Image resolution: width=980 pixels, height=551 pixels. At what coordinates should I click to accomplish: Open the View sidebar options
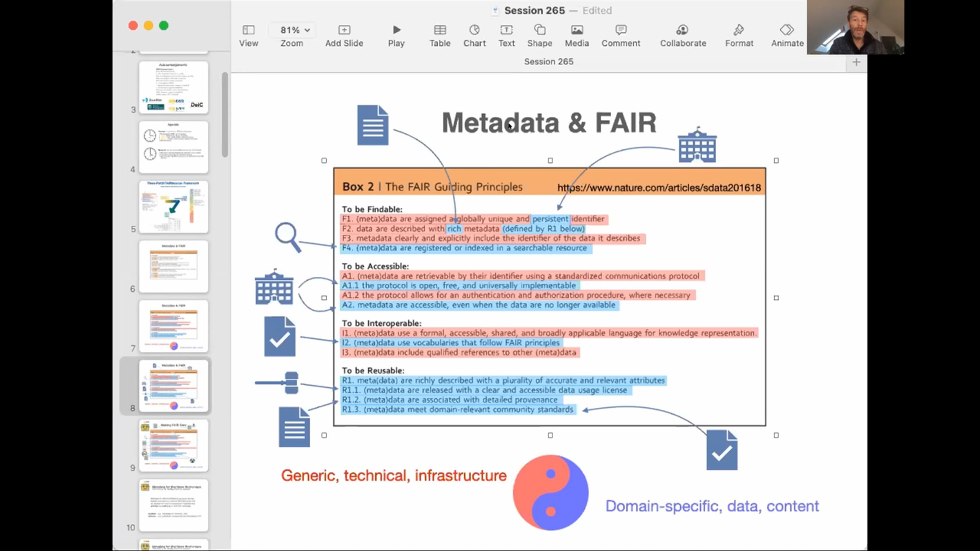pos(248,35)
